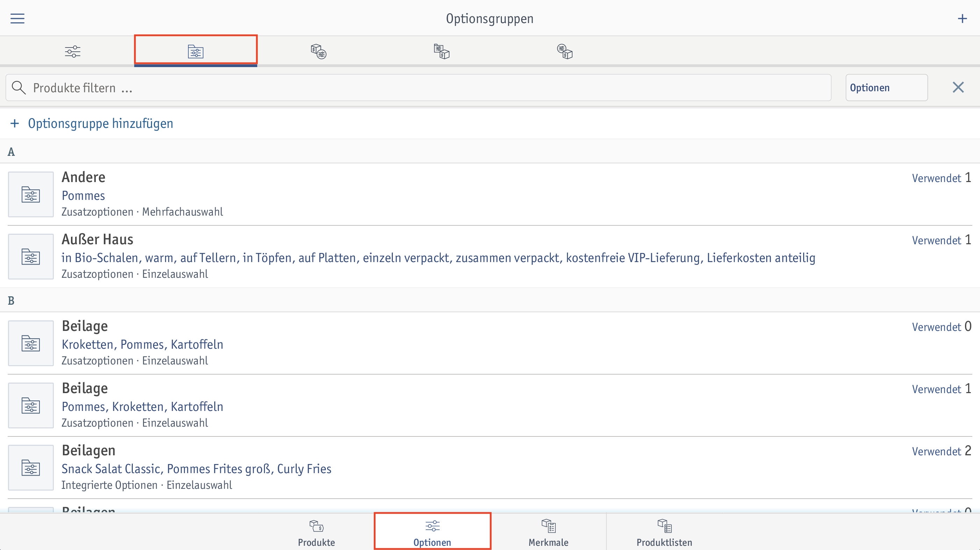Image resolution: width=980 pixels, height=550 pixels.
Task: Open the Andere option group thumbnail
Action: (31, 194)
